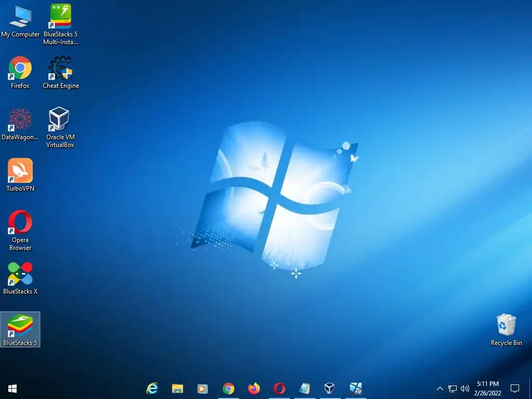Open the Action Center notifications
The height and width of the screenshot is (399, 532).
point(515,389)
